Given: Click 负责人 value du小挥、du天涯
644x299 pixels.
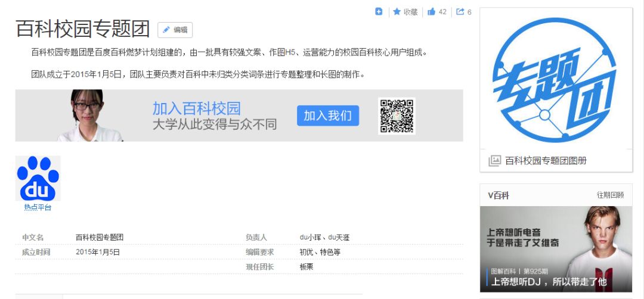Looking at the screenshot, I should pos(324,238).
